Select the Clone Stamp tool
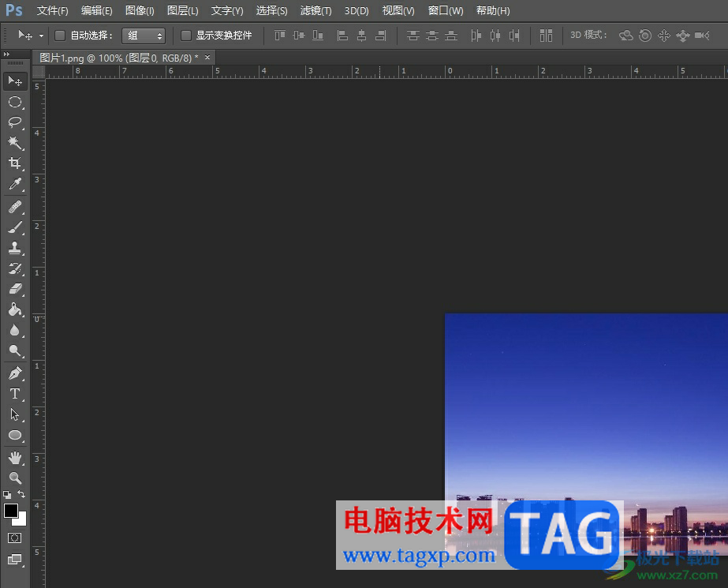 click(15, 248)
